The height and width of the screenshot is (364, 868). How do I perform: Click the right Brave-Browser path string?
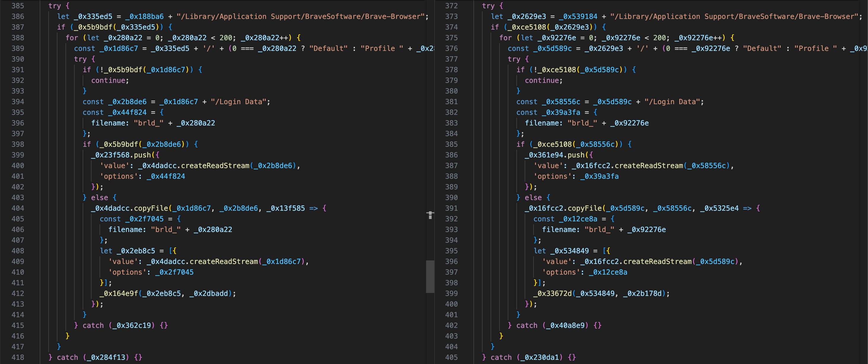click(x=734, y=17)
